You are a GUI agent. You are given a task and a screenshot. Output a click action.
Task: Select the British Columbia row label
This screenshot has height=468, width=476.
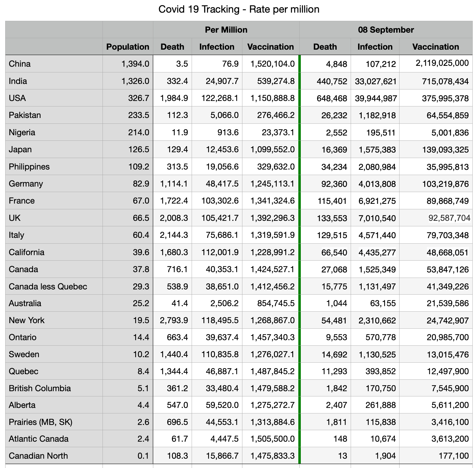coord(40,388)
